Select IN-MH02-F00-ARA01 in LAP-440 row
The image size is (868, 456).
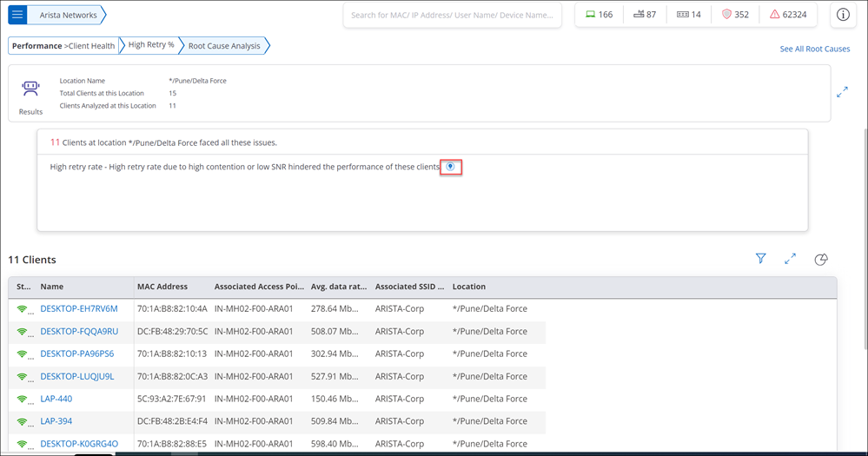click(254, 399)
